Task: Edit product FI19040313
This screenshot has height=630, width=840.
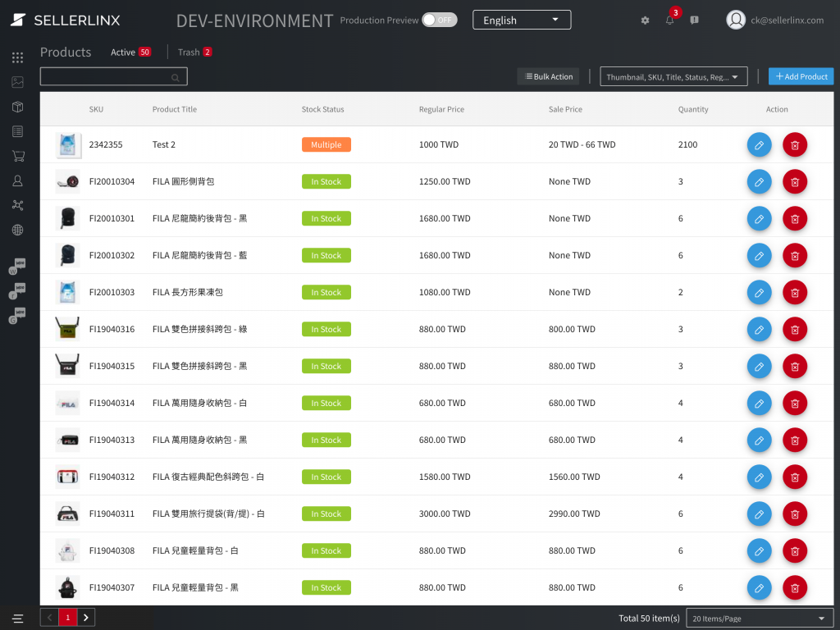Action: (759, 440)
